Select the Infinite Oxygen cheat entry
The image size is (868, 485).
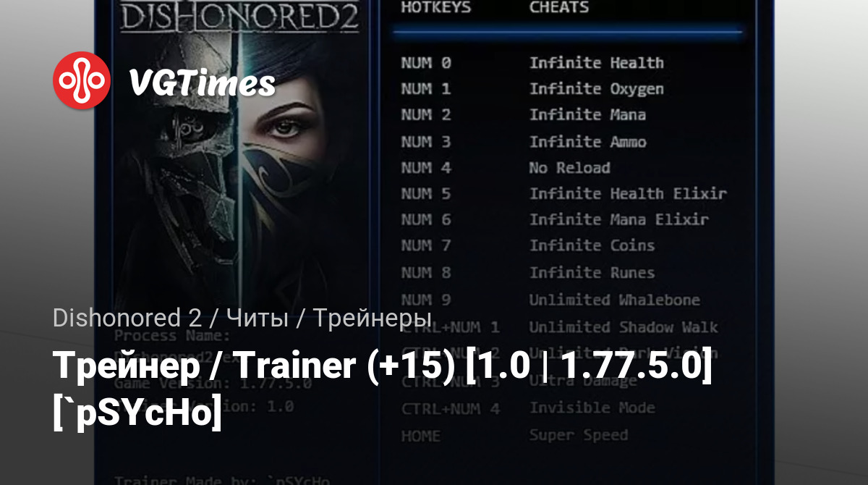point(596,89)
